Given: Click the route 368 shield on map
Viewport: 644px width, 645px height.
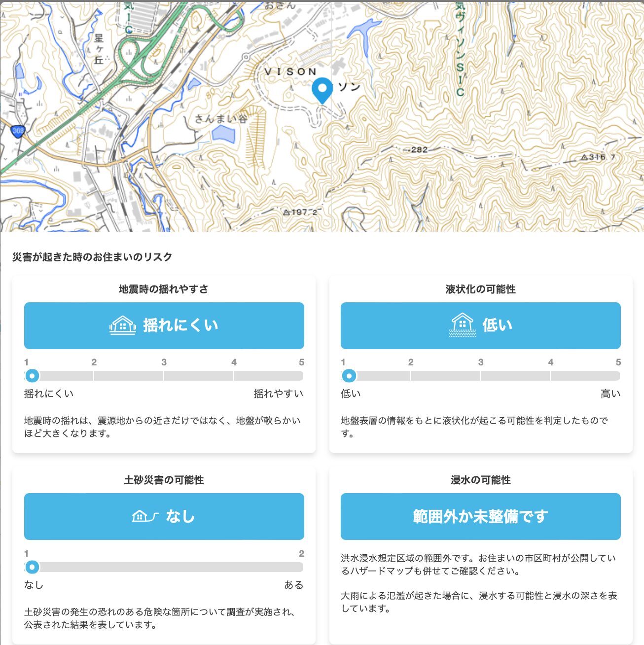Looking at the screenshot, I should 18,131.
